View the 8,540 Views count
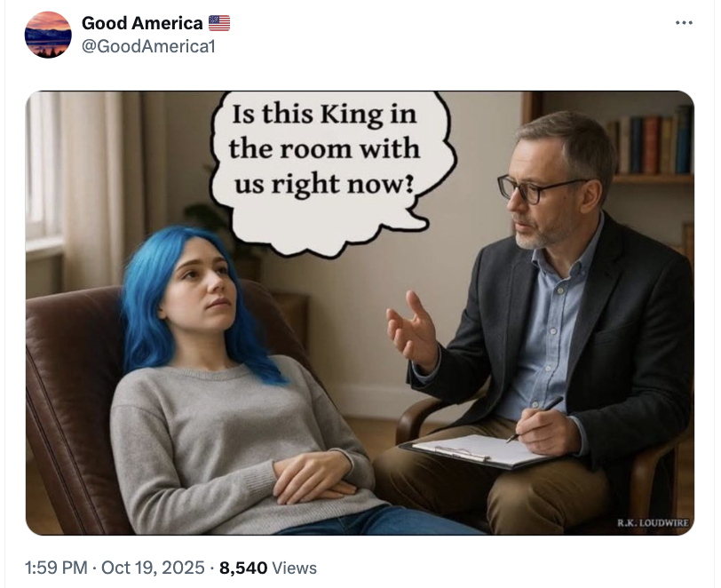Image resolution: width=721 pixels, height=588 pixels. [267, 568]
